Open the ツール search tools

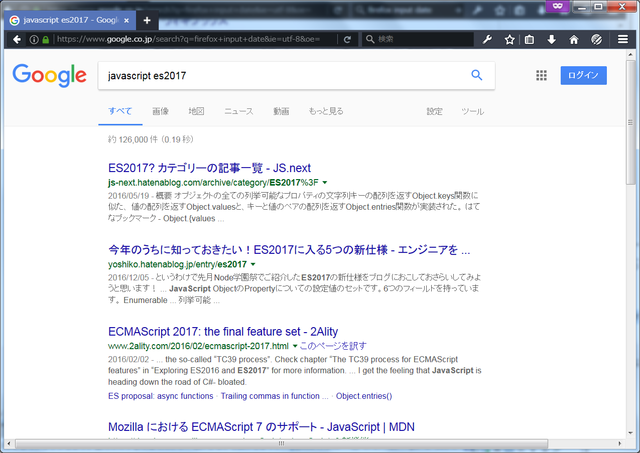tap(473, 111)
